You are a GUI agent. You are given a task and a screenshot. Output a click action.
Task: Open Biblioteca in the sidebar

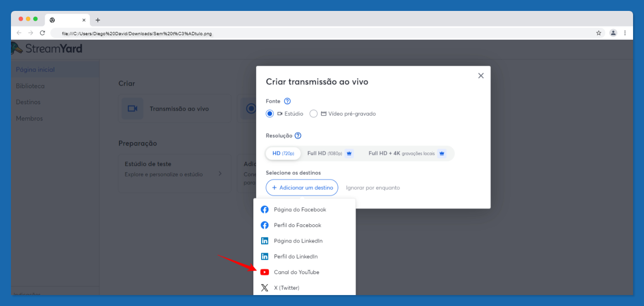pyautogui.click(x=55, y=86)
